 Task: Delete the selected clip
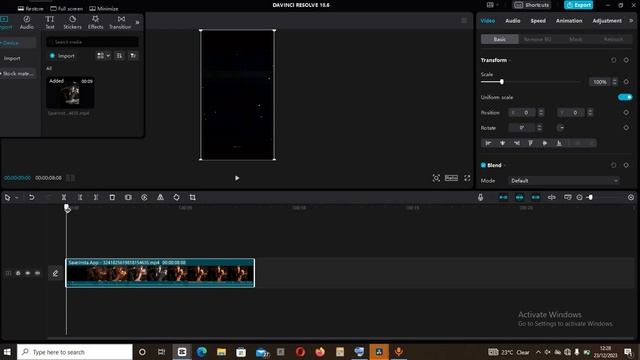click(112, 198)
